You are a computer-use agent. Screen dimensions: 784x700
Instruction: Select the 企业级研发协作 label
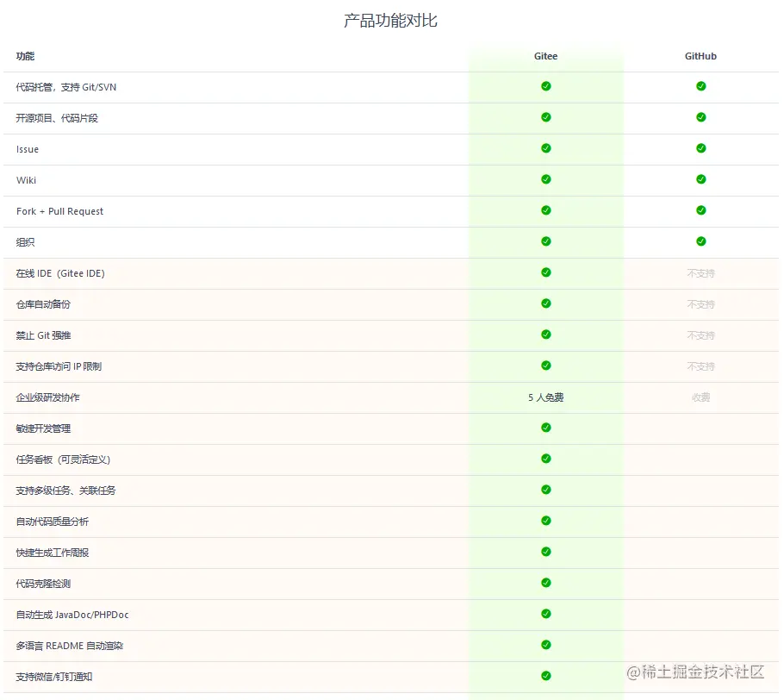tap(48, 397)
